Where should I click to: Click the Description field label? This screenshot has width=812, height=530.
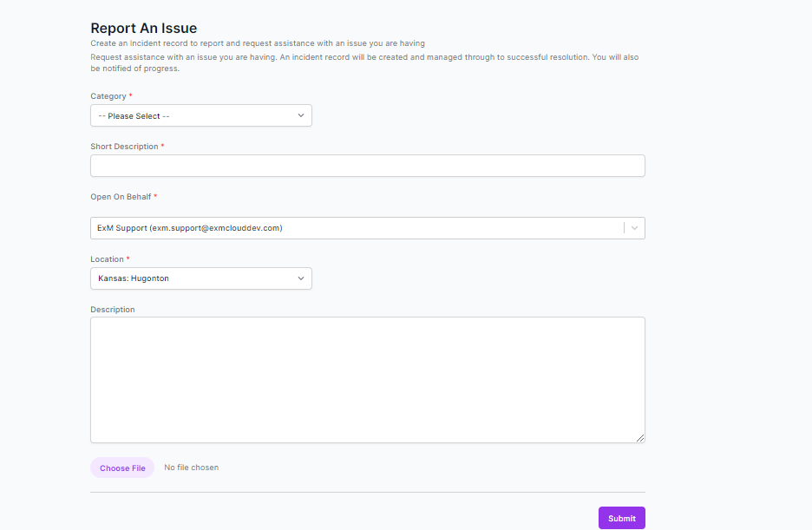(113, 310)
